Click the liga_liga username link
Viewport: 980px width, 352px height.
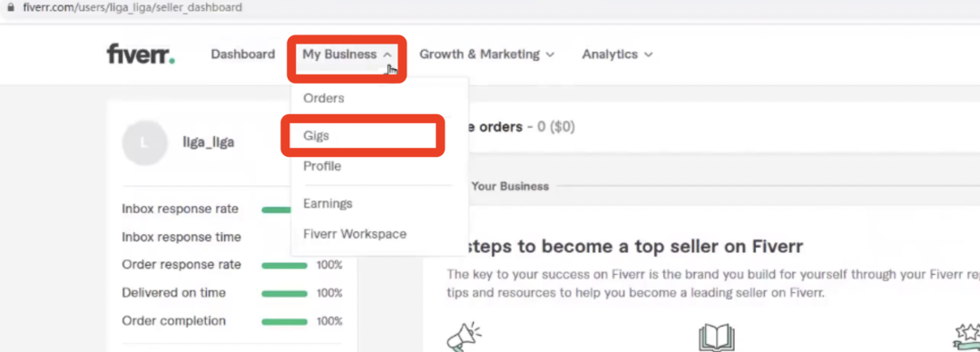point(208,142)
